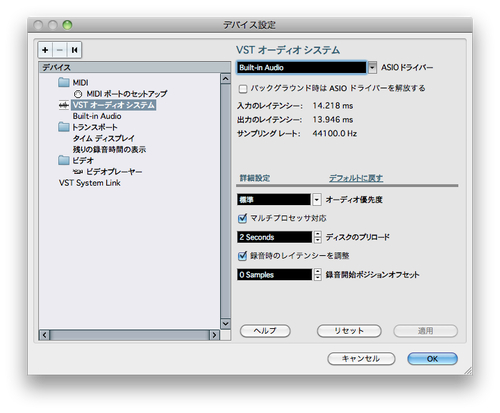This screenshot has width=500, height=413.
Task: Select Built-in Audio in device tree
Action: coord(97,116)
